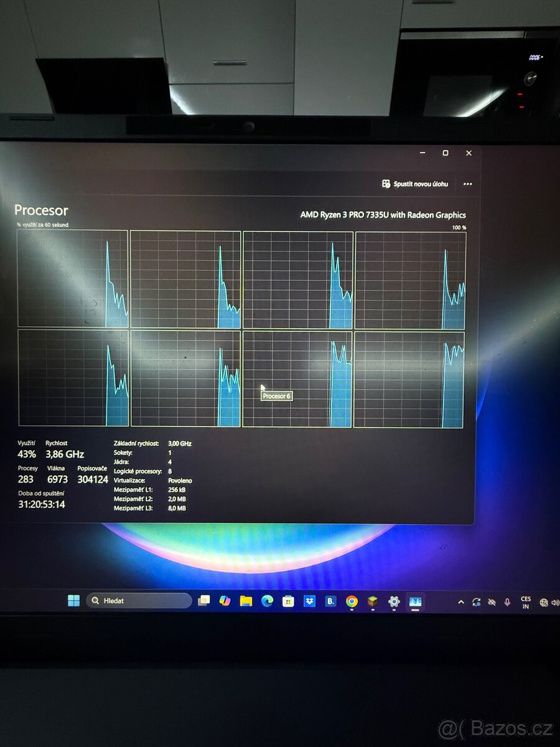The height and width of the screenshot is (747, 560).
Task: Open Microsoft Store from the taskbar
Action: (288, 601)
